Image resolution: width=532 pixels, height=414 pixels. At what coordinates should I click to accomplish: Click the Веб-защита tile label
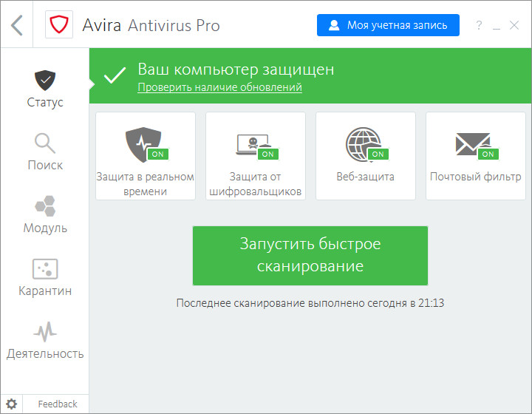point(365,177)
